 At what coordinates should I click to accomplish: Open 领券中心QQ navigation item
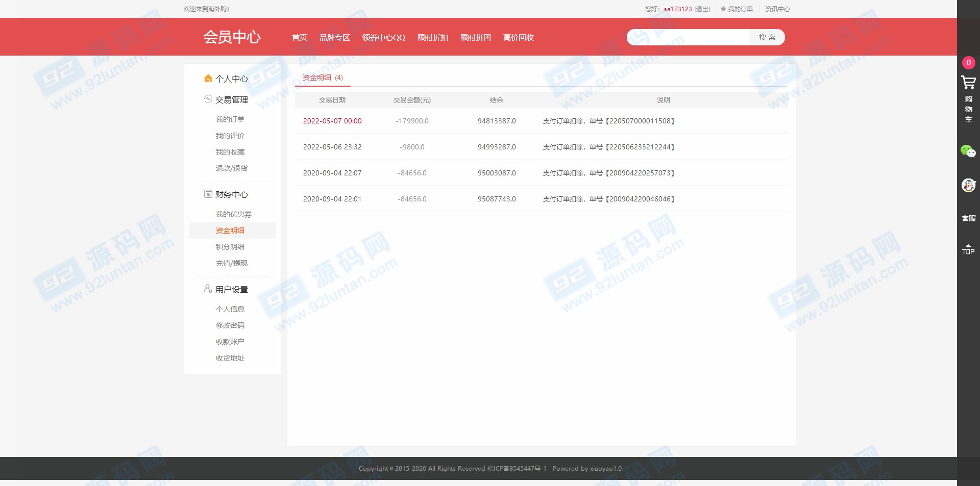384,37
